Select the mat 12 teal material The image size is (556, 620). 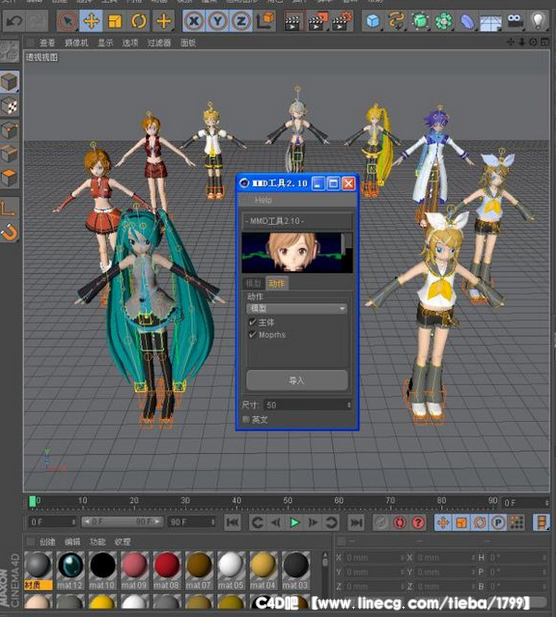click(x=70, y=569)
